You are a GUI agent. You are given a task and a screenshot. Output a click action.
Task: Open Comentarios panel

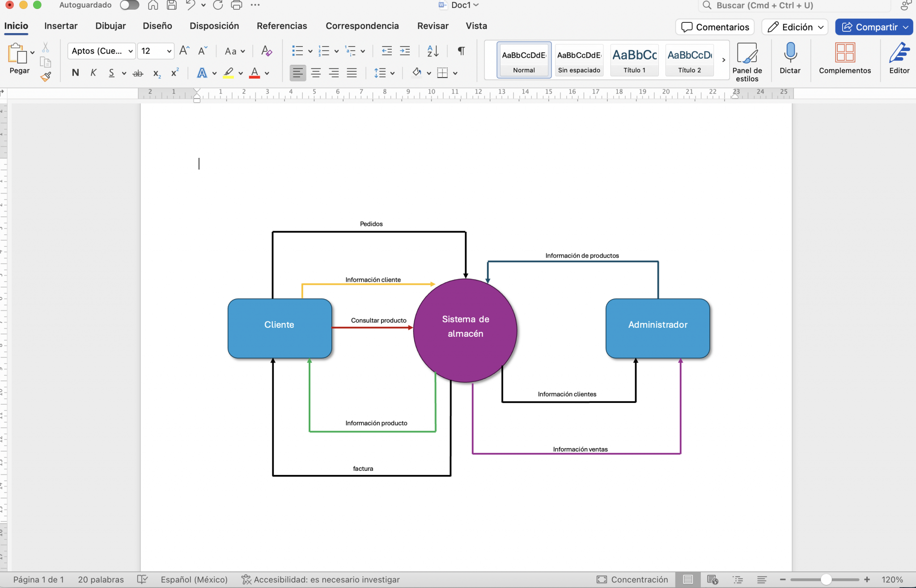pos(714,27)
